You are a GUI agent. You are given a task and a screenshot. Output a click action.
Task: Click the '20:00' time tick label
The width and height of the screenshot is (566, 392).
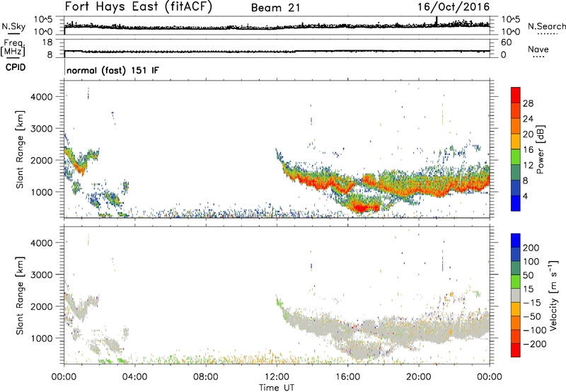tap(419, 377)
